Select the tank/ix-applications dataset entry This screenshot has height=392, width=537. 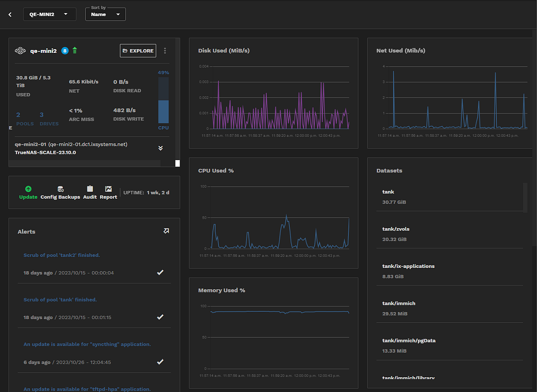[449, 271]
